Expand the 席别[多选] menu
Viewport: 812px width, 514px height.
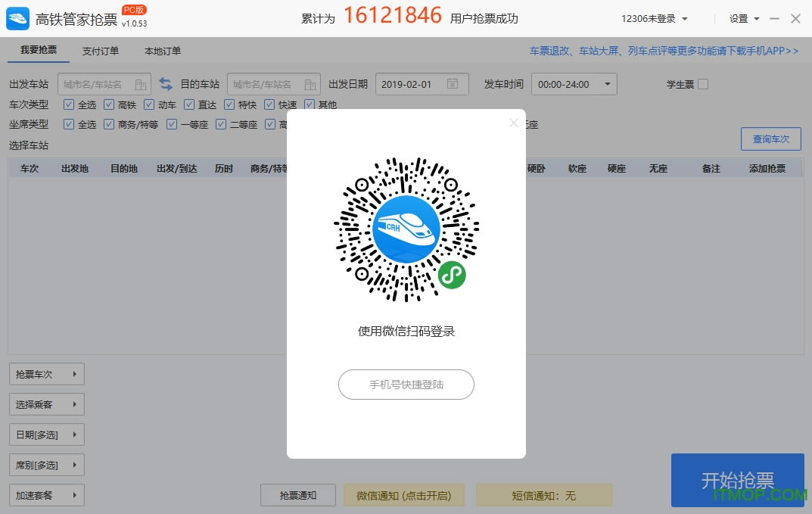coord(47,465)
